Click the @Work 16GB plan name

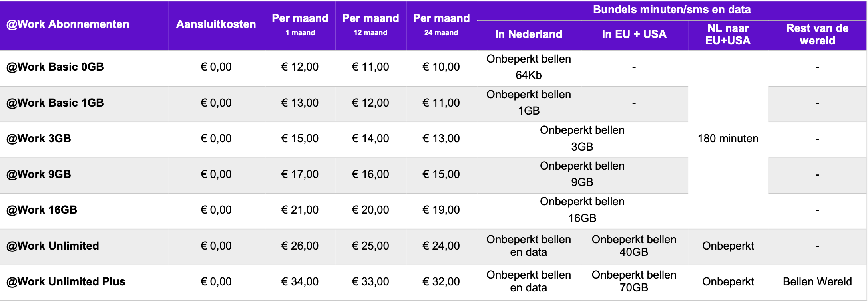[42, 210]
